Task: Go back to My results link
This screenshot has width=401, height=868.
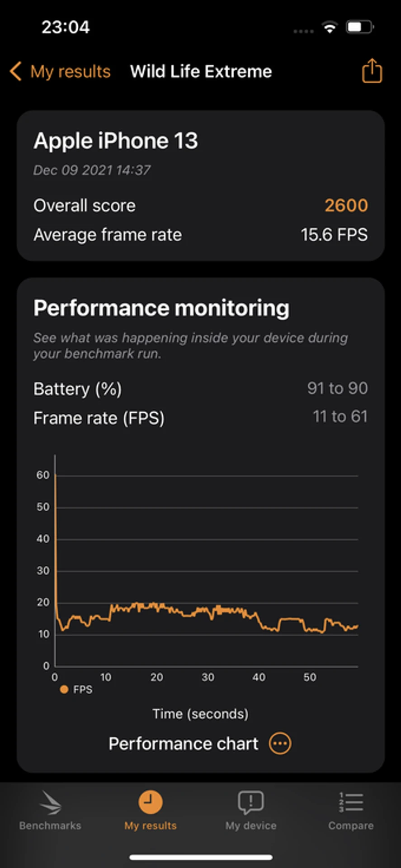Action: pos(70,71)
